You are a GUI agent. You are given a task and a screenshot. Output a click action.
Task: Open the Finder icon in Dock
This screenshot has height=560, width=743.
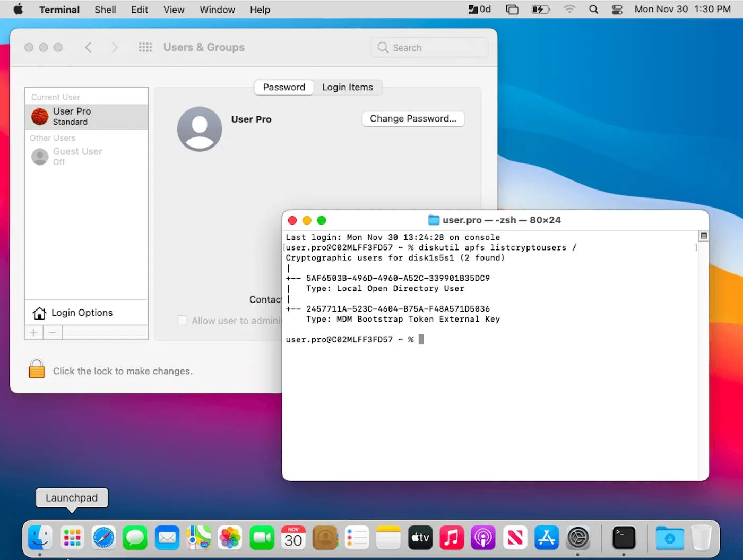tap(40, 538)
